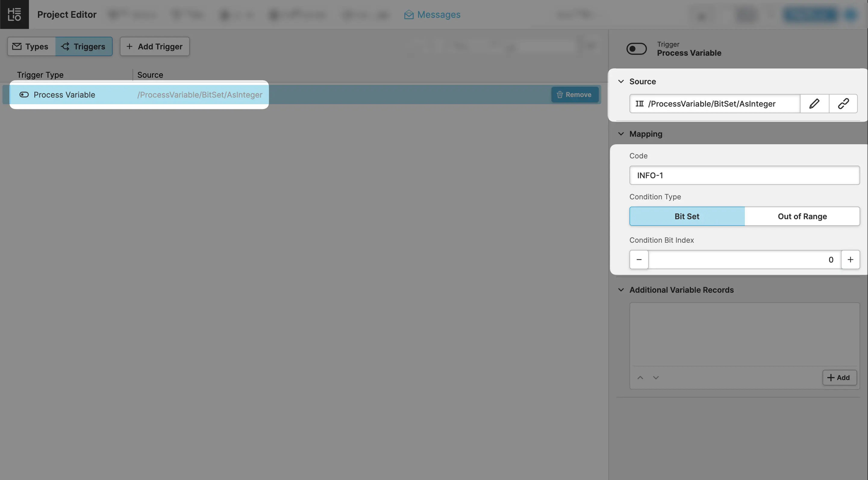This screenshot has height=480, width=868.
Task: Collapse Additional Variable Records section
Action: [x=621, y=290]
